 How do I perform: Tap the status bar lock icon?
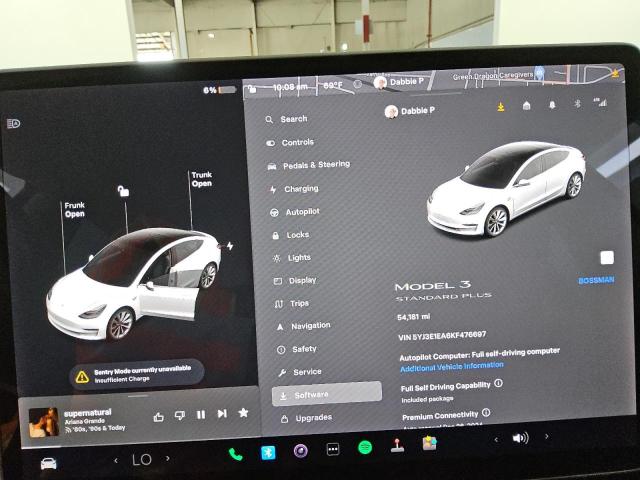(x=252, y=89)
